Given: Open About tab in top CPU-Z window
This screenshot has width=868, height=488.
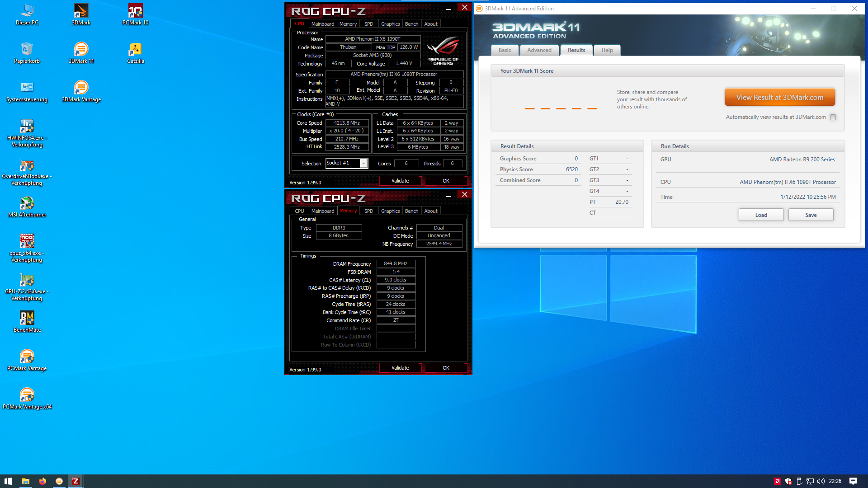Looking at the screenshot, I should tap(431, 24).
